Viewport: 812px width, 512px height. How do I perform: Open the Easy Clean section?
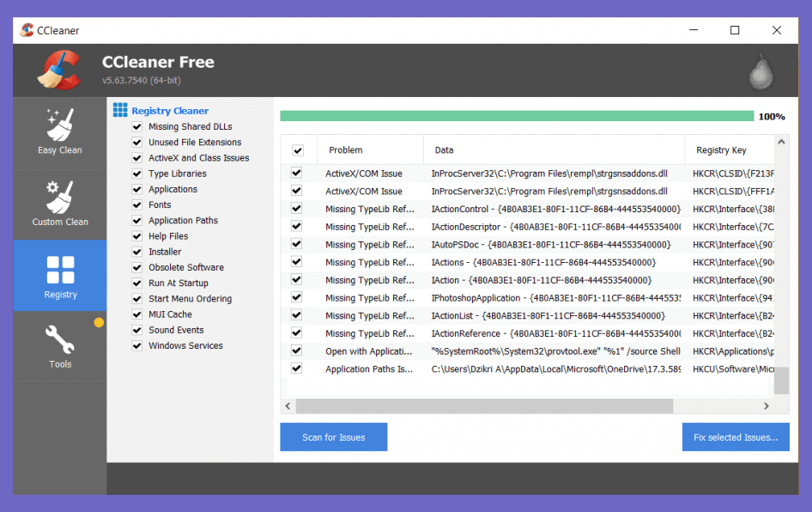click(x=60, y=132)
